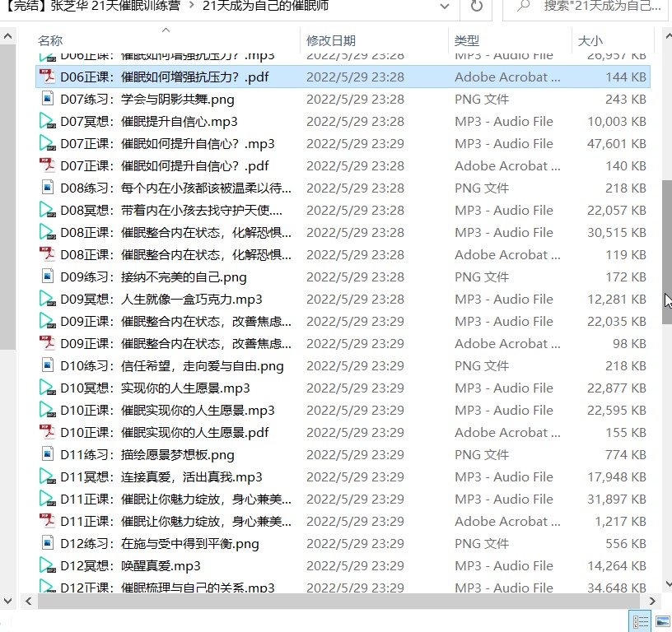This screenshot has height=632, width=672.
Task: Click size cell 774 KB
Action: click(x=625, y=454)
